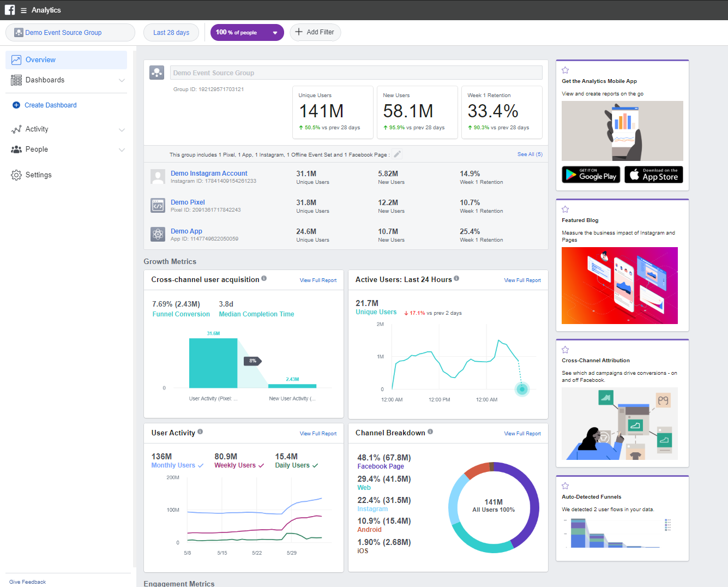This screenshot has width=728, height=587.
Task: Toggle the Weekly Users checkmark
Action: coord(261,465)
